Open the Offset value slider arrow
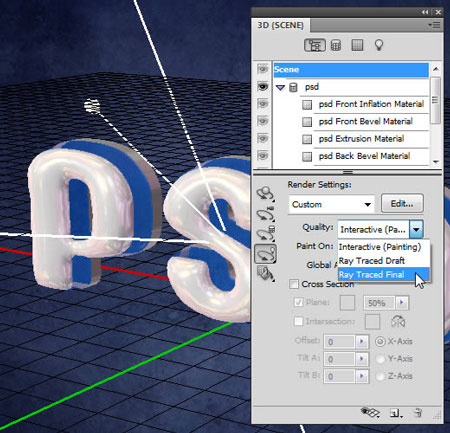 pyautogui.click(x=362, y=341)
